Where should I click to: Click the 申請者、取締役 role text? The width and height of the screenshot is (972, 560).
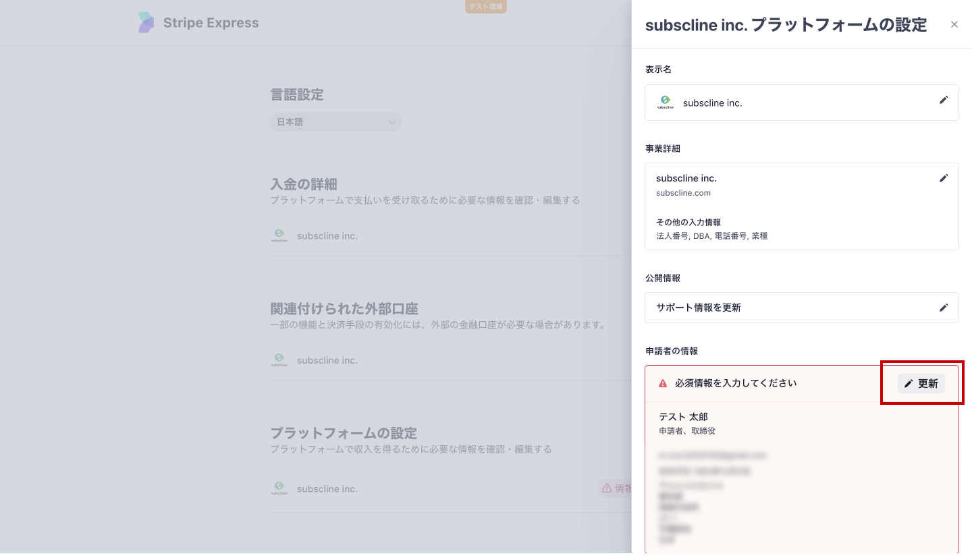click(687, 430)
